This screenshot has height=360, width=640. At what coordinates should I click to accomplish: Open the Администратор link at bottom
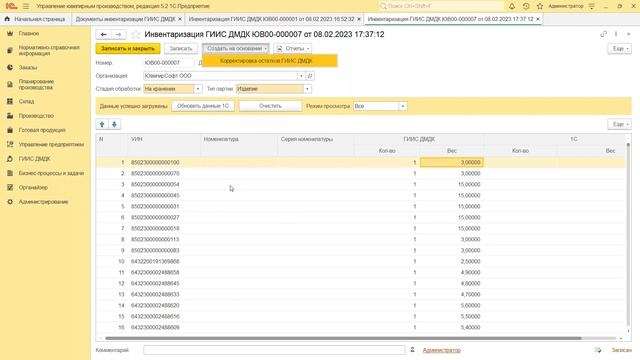(442, 350)
